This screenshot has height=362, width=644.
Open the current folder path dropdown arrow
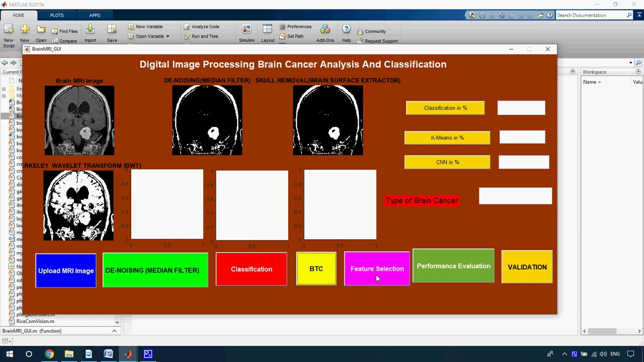tap(630, 63)
